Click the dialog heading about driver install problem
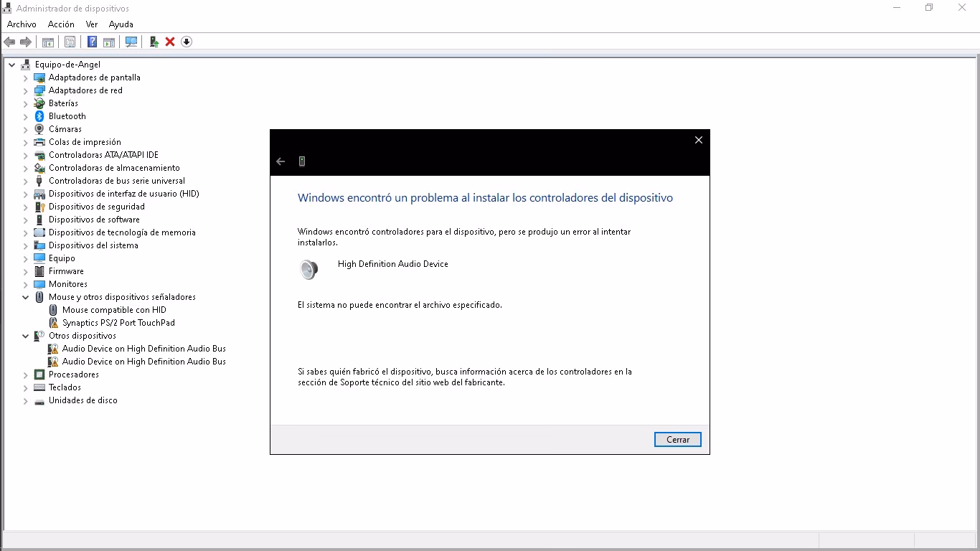This screenshot has width=980, height=551. click(485, 198)
